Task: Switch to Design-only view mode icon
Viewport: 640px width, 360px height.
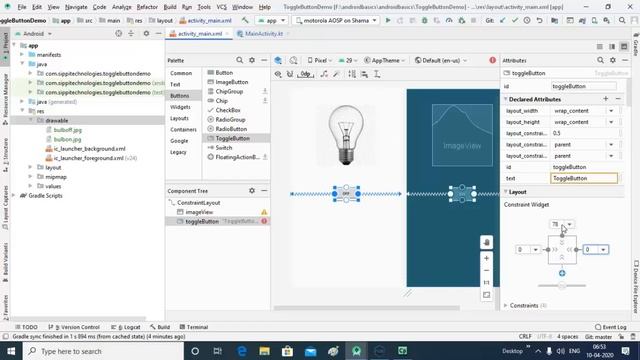Action: (624, 47)
